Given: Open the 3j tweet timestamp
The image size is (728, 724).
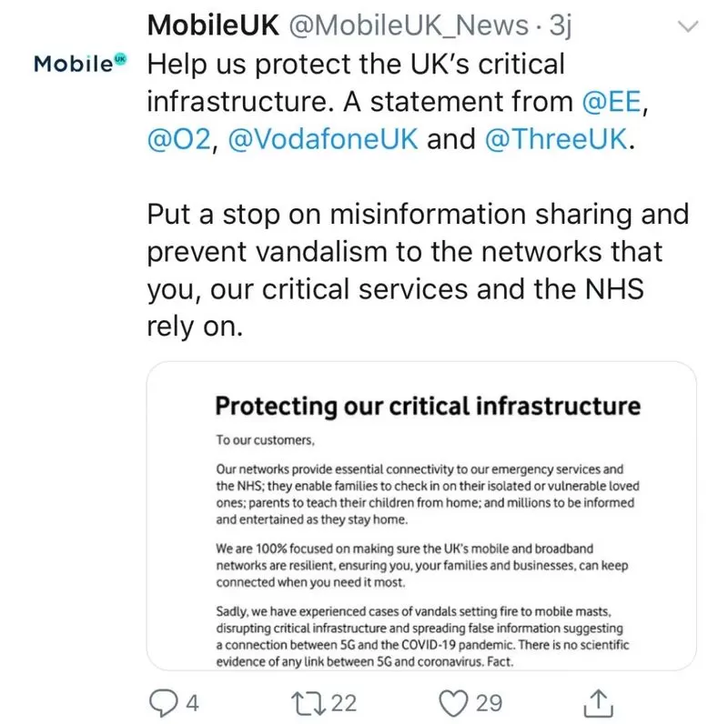Looking at the screenshot, I should 560,25.
